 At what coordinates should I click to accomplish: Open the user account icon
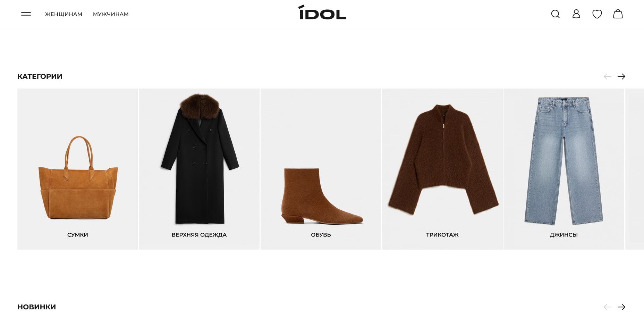tap(576, 14)
